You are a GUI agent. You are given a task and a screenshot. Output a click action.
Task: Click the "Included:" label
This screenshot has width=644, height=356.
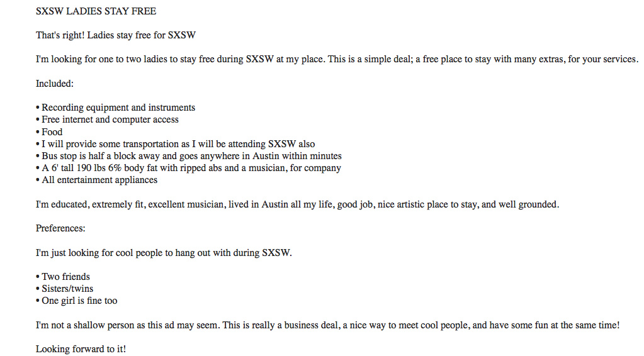pos(55,84)
